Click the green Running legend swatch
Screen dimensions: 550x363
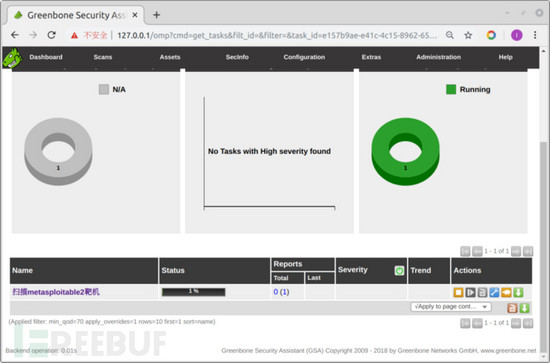click(x=451, y=89)
